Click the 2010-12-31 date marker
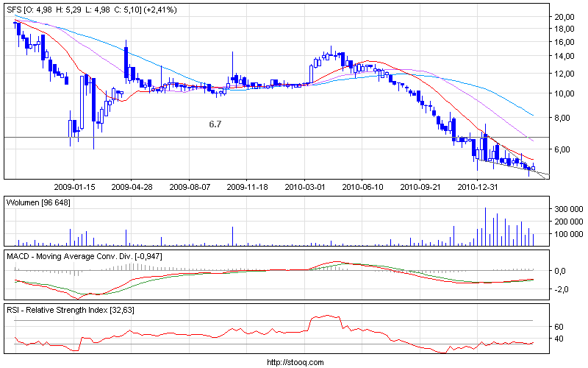The image size is (588, 368). coord(478,187)
